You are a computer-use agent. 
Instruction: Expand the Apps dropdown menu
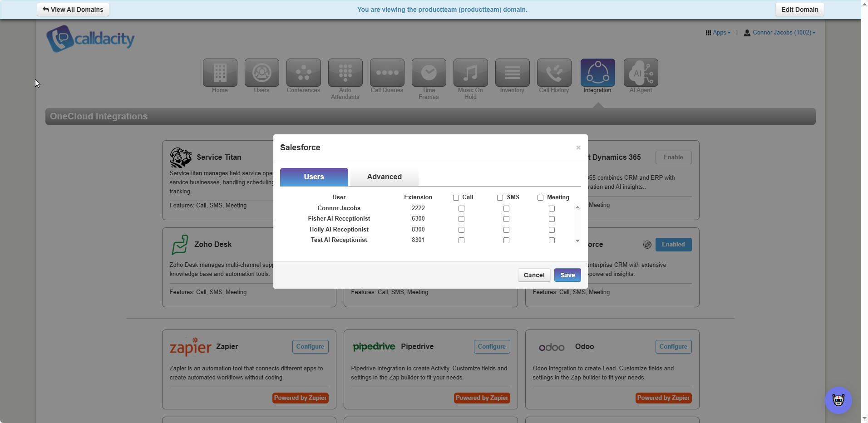click(x=718, y=33)
